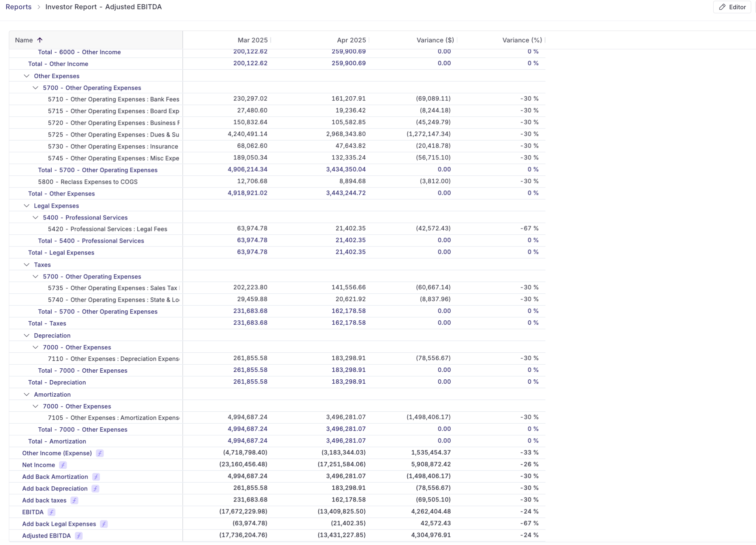The height and width of the screenshot is (545, 756).
Task: Click the Apr 2025 column header
Action: (x=351, y=40)
